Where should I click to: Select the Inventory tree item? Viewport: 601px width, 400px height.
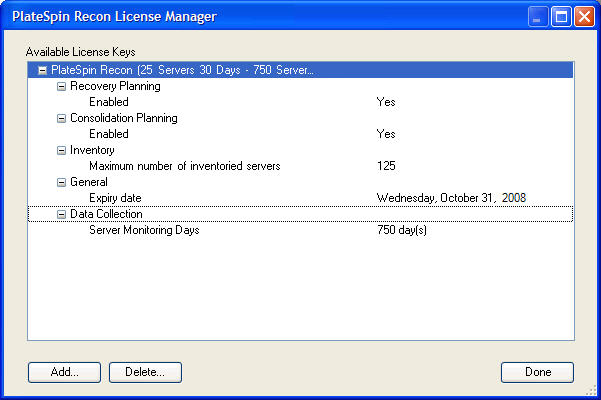point(93,151)
